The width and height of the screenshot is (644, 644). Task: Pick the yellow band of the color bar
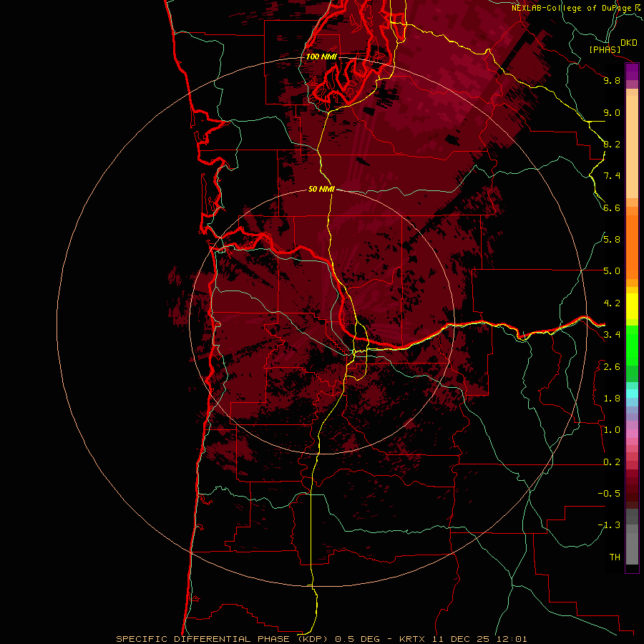coord(632,306)
